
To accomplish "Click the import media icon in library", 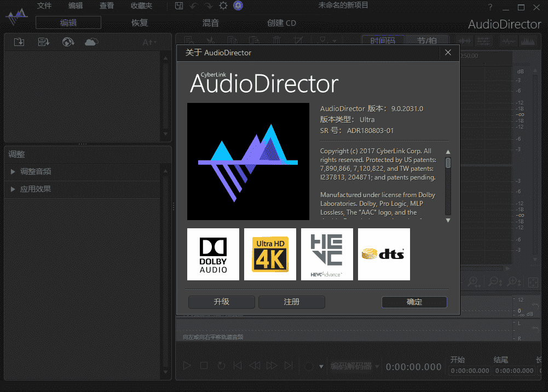I will (19, 42).
